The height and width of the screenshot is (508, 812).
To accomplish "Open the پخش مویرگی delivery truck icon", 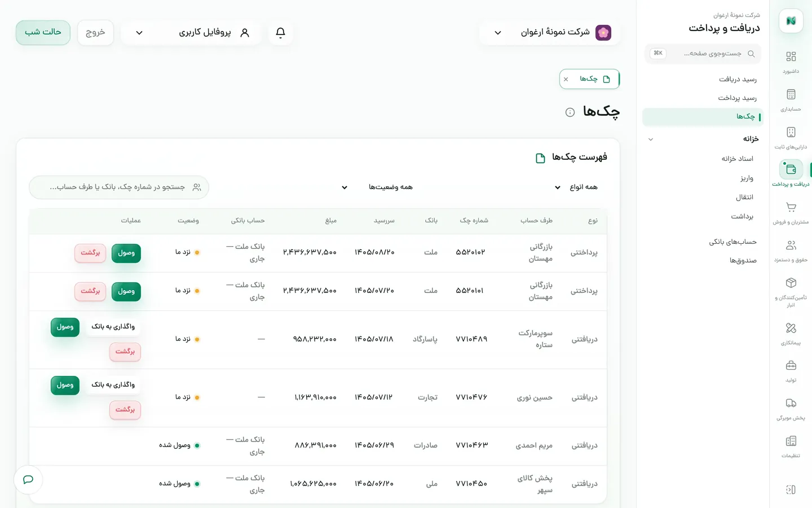I will (791, 403).
